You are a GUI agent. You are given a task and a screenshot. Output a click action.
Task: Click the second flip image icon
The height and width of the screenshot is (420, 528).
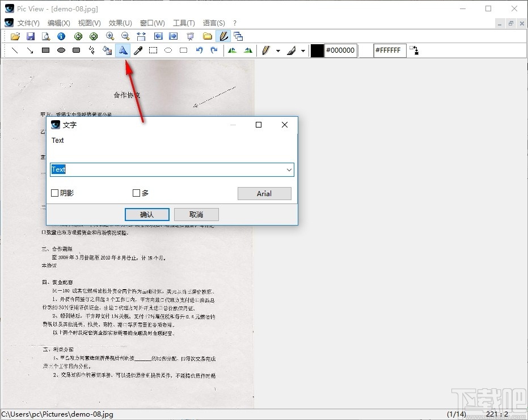(248, 50)
